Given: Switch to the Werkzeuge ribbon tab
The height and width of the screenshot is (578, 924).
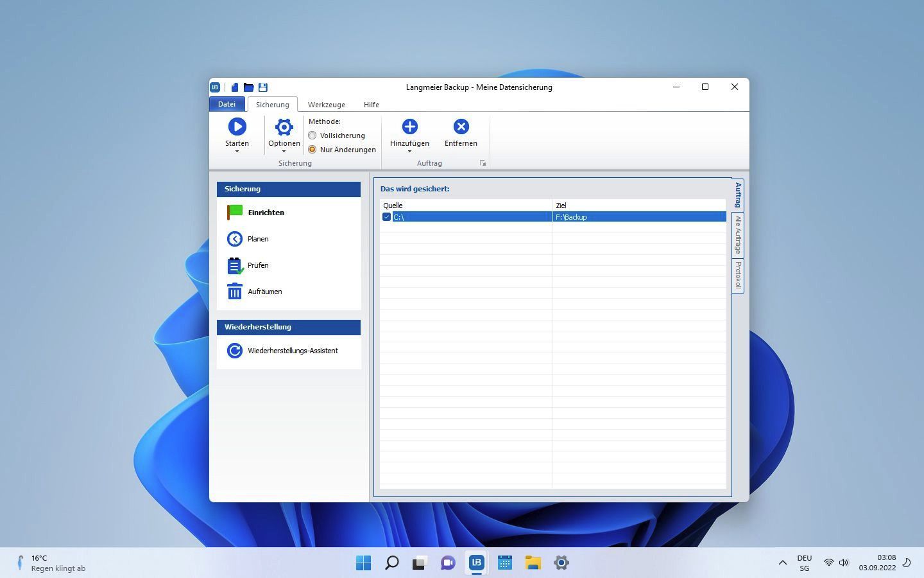Looking at the screenshot, I should click(x=326, y=105).
